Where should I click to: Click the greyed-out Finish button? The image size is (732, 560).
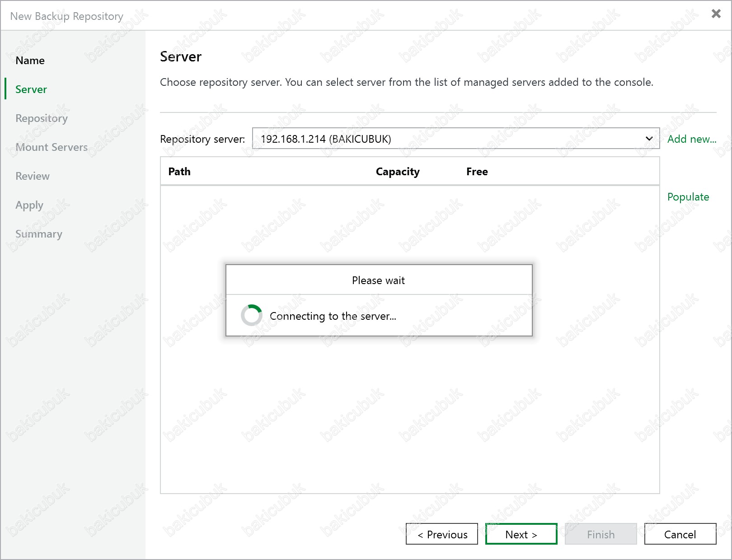(x=601, y=534)
